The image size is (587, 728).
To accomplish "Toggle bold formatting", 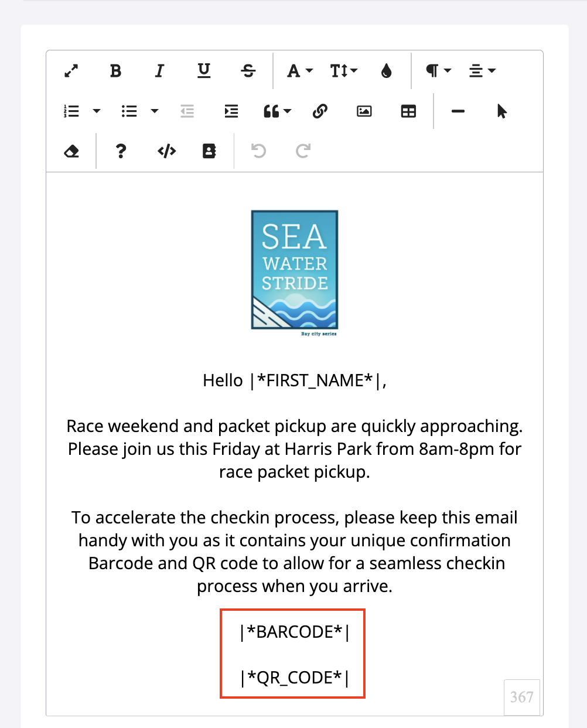I will [115, 71].
